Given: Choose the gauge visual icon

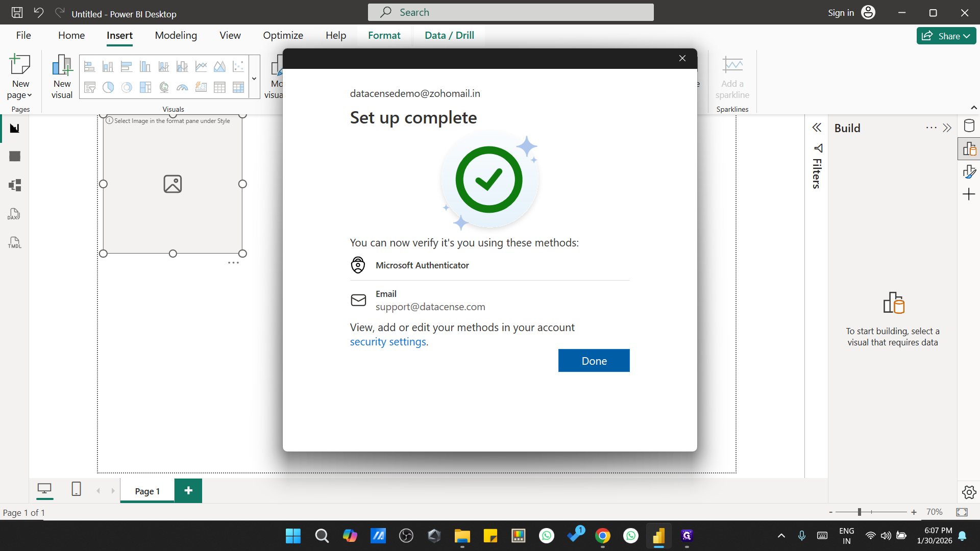Looking at the screenshot, I should coord(182,87).
